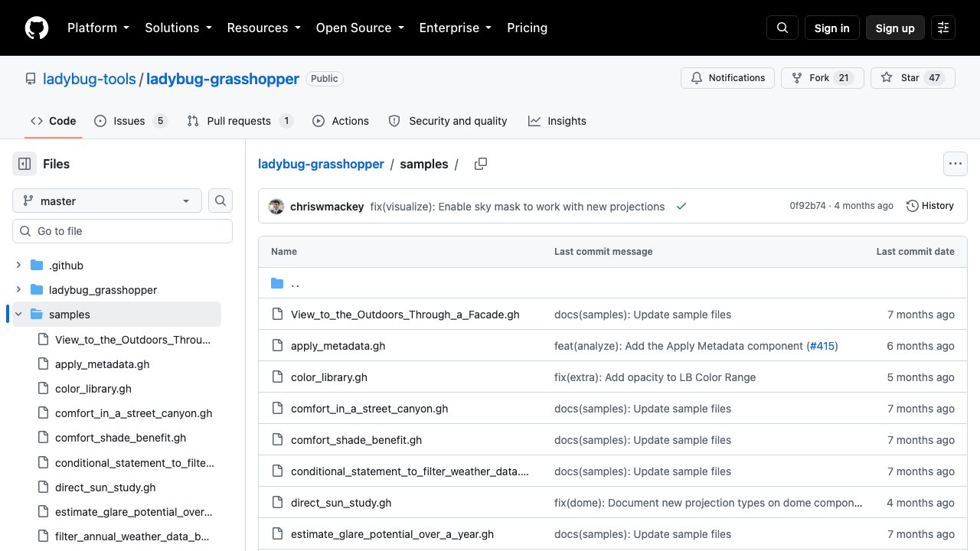Click the .github folder icon in tree
The image size is (980, 551).
click(37, 266)
